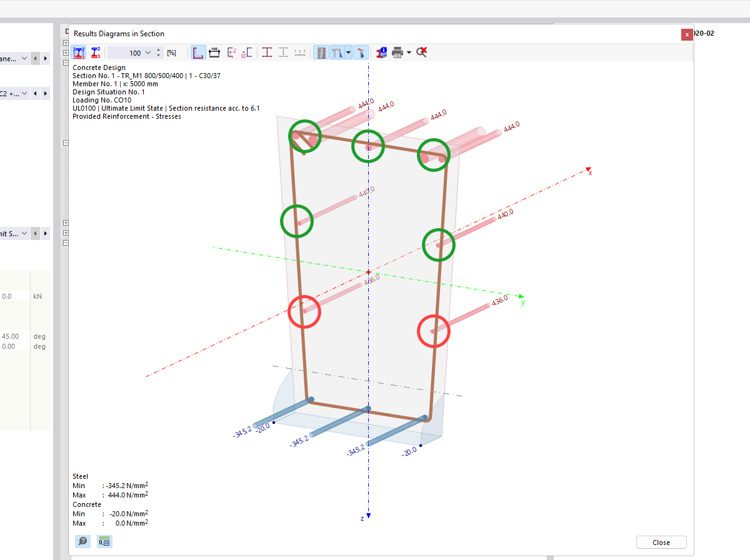The height and width of the screenshot is (560, 750).
Task: Click the magnifier with red X icon
Action: point(422,52)
